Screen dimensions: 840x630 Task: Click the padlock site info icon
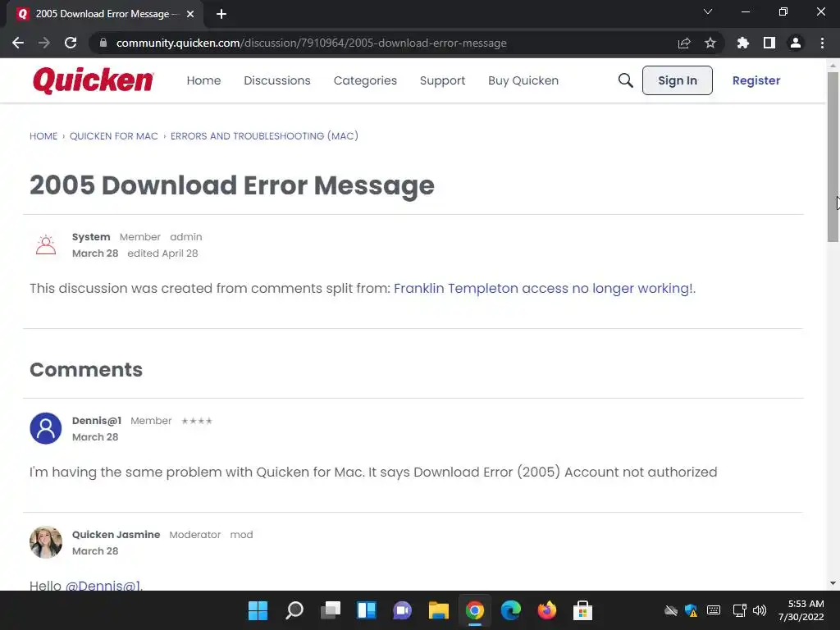point(103,43)
